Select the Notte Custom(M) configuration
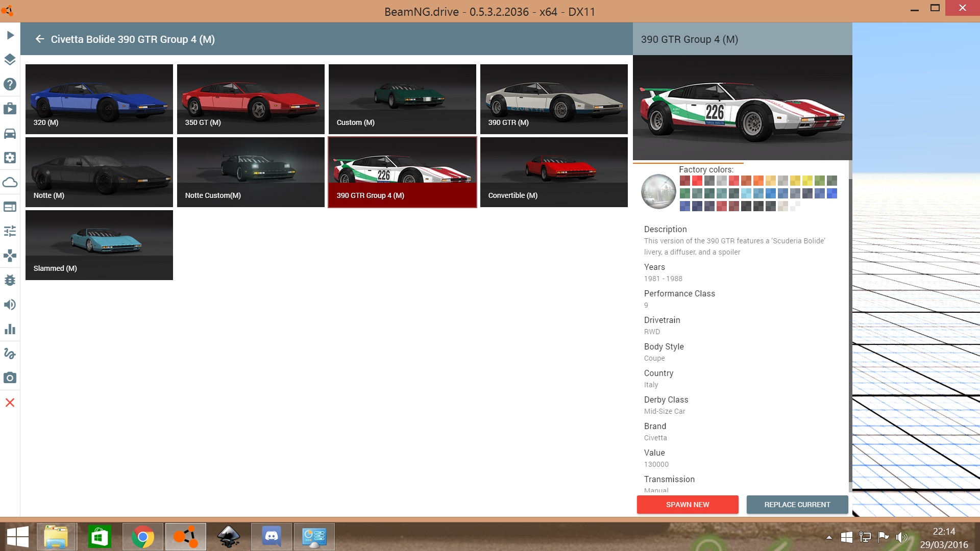 coord(251,172)
